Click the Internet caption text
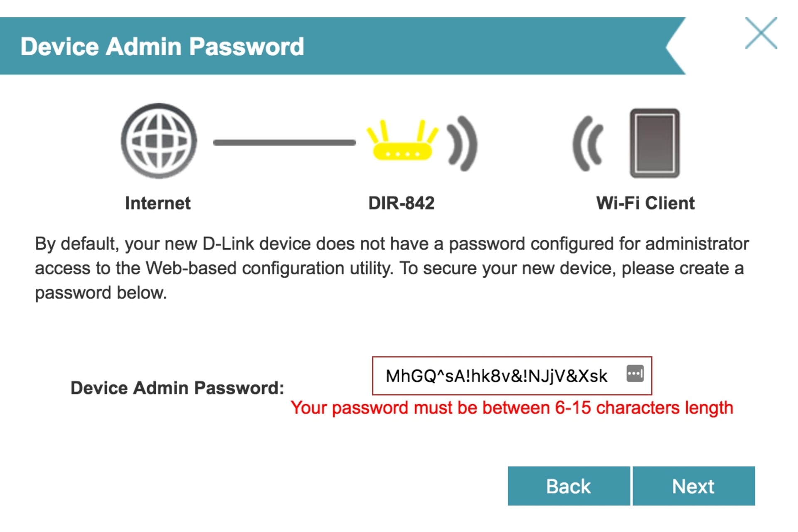 [x=158, y=203]
